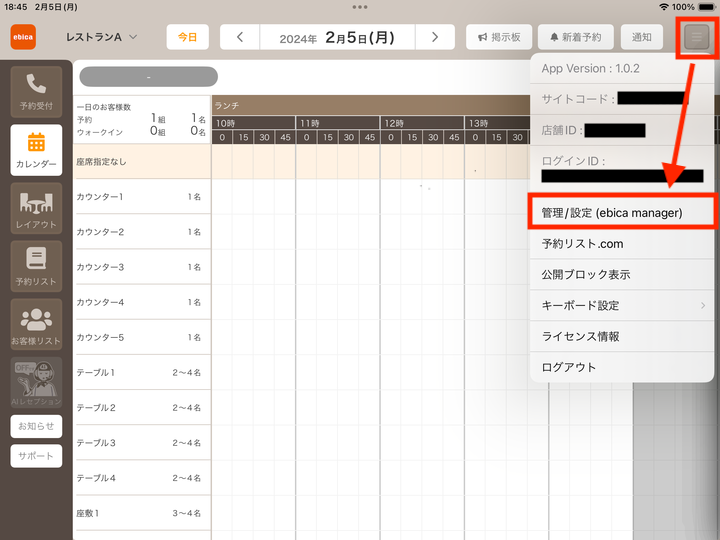Select the 座敷1 seat row
This screenshot has height=540, width=720.
[142, 513]
